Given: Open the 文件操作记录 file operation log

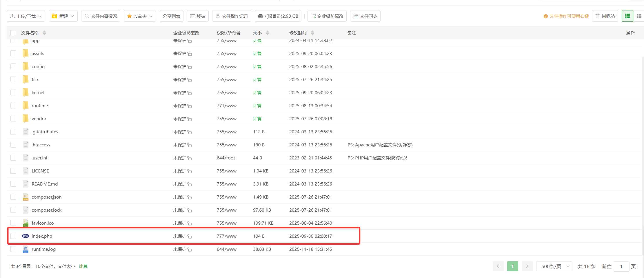Looking at the screenshot, I should (x=232, y=16).
